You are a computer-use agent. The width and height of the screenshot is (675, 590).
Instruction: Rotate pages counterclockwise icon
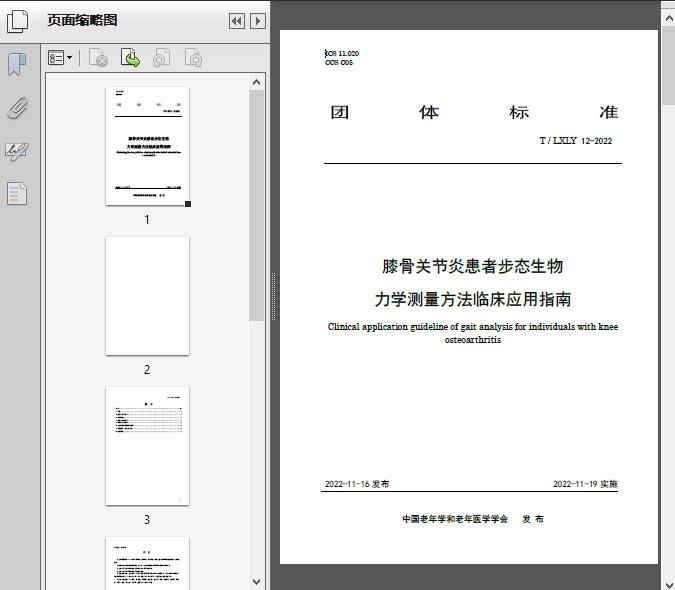click(x=161, y=58)
